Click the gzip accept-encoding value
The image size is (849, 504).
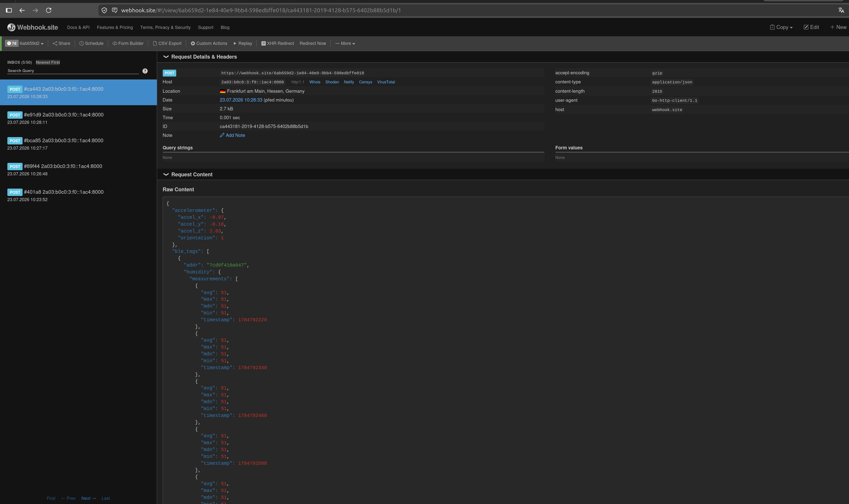click(657, 73)
